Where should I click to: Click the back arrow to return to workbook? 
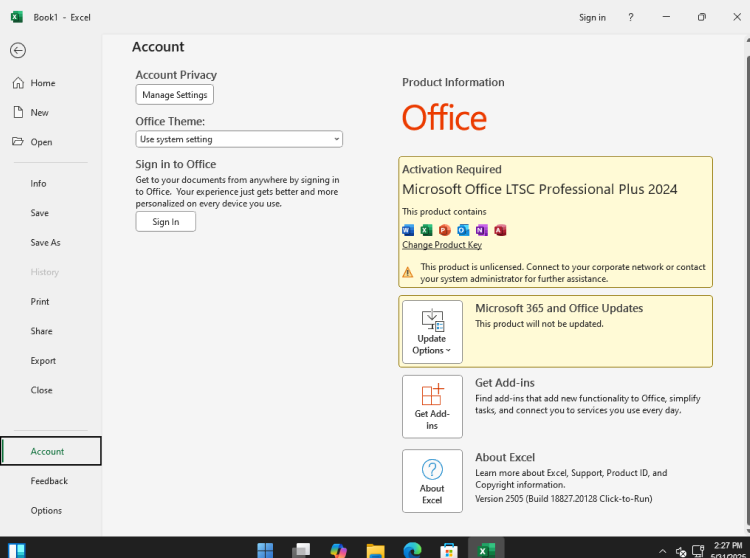point(18,50)
